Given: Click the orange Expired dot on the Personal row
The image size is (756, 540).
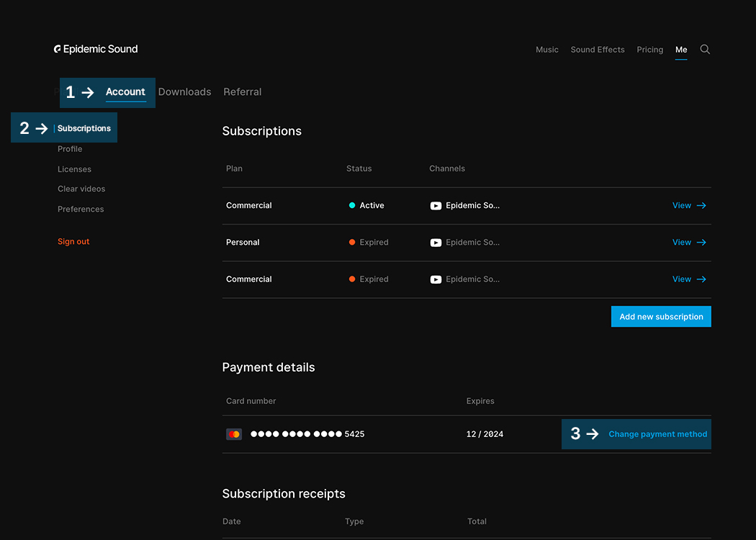Looking at the screenshot, I should pyautogui.click(x=351, y=242).
